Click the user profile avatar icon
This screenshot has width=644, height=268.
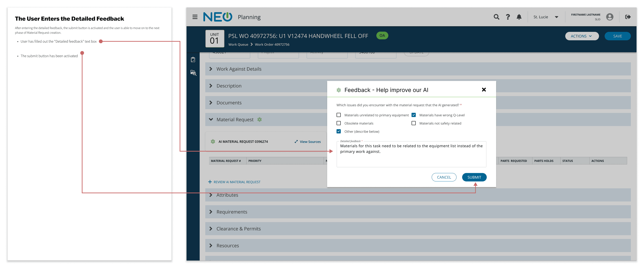click(610, 17)
